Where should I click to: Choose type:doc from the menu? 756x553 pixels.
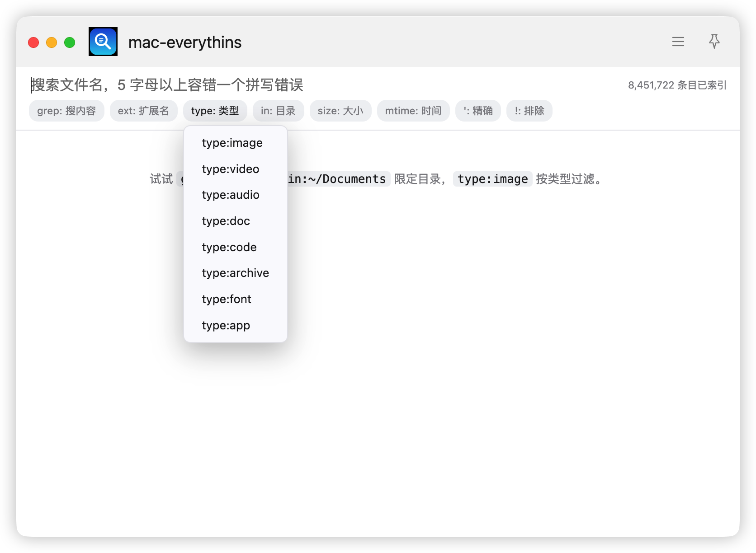tap(236, 221)
